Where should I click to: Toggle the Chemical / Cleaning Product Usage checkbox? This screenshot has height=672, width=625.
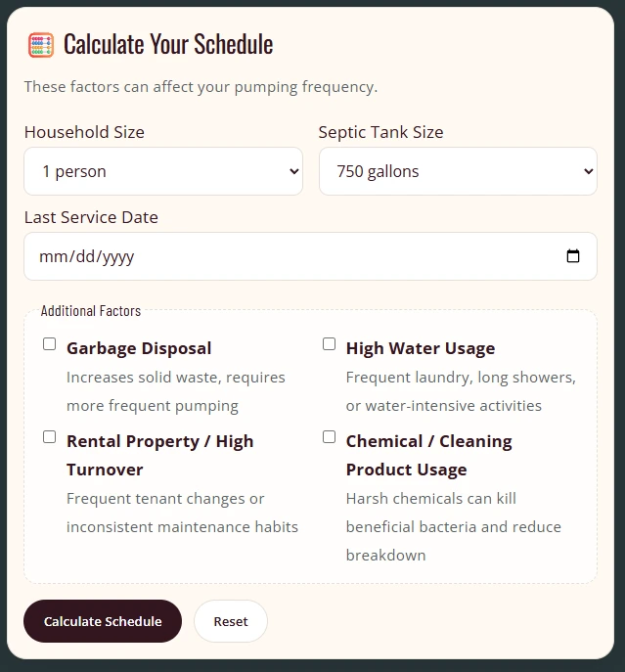click(x=330, y=437)
